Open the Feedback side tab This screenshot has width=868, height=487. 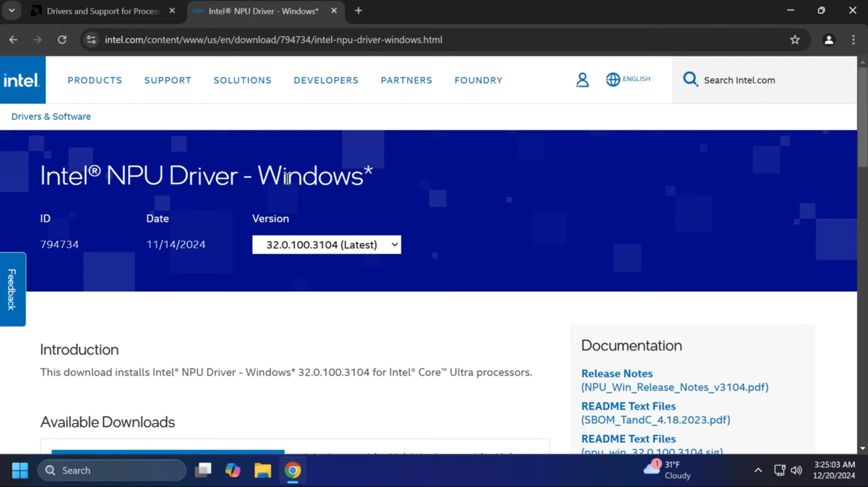point(13,289)
